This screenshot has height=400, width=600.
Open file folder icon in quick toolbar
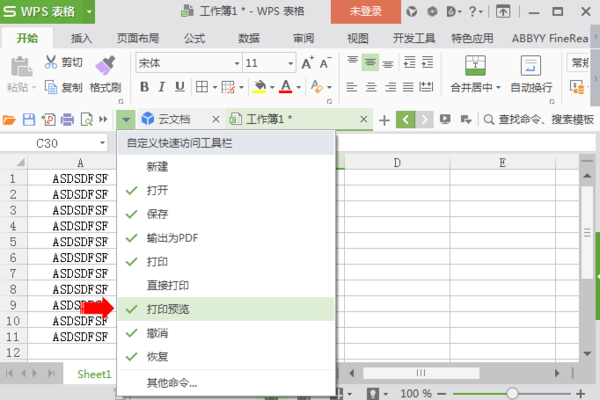(x=9, y=120)
